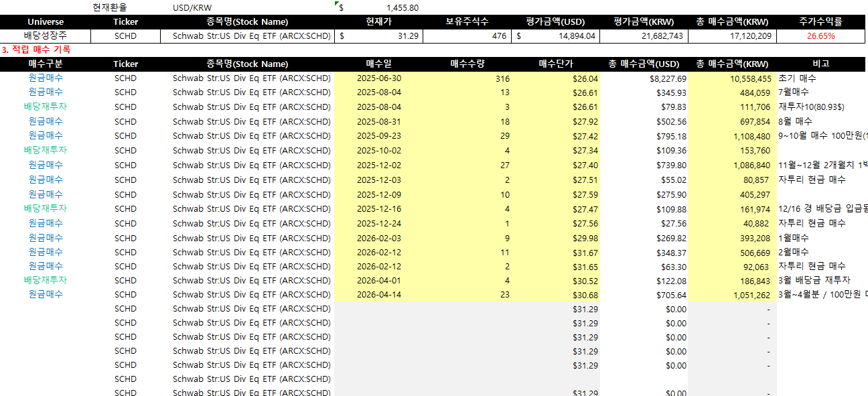Select the 26.65% stock return cell
868x396 pixels.
coord(820,36)
